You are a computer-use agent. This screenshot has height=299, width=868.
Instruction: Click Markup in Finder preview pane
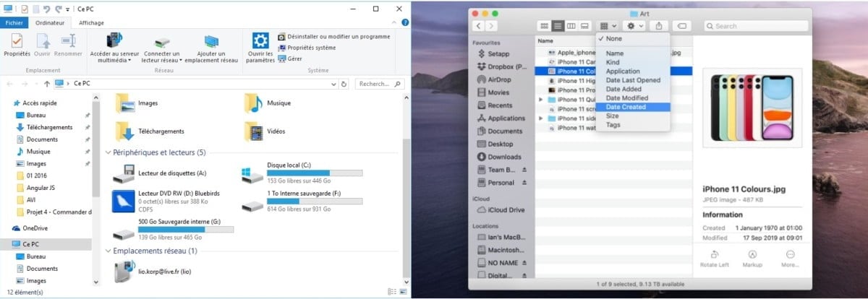click(x=752, y=258)
